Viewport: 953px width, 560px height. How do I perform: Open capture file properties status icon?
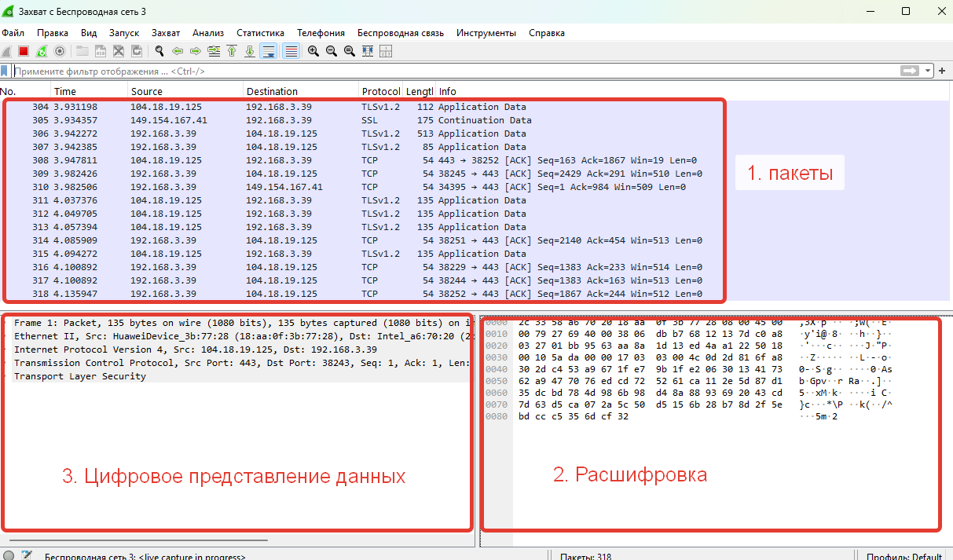(x=28, y=556)
